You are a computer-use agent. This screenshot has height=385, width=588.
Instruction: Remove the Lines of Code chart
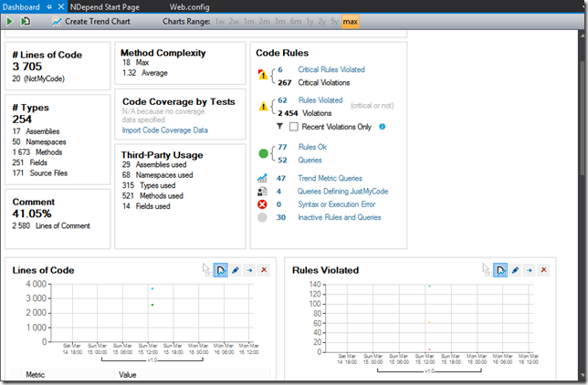pos(264,270)
